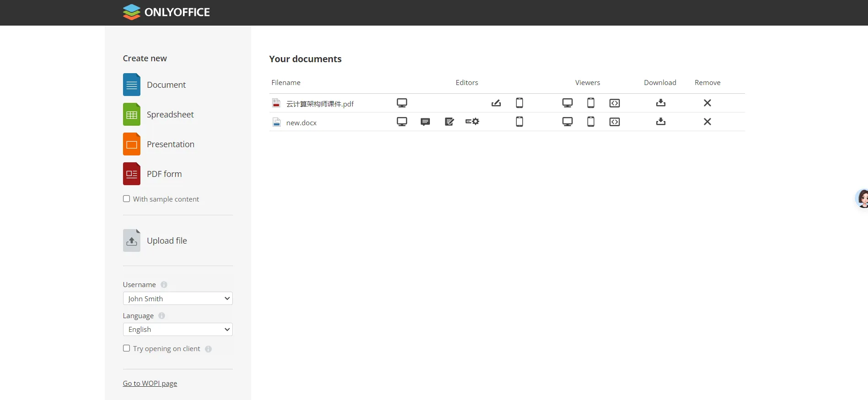This screenshot has height=400, width=868.
Task: View new.docx in desktop viewer
Action: pos(568,122)
